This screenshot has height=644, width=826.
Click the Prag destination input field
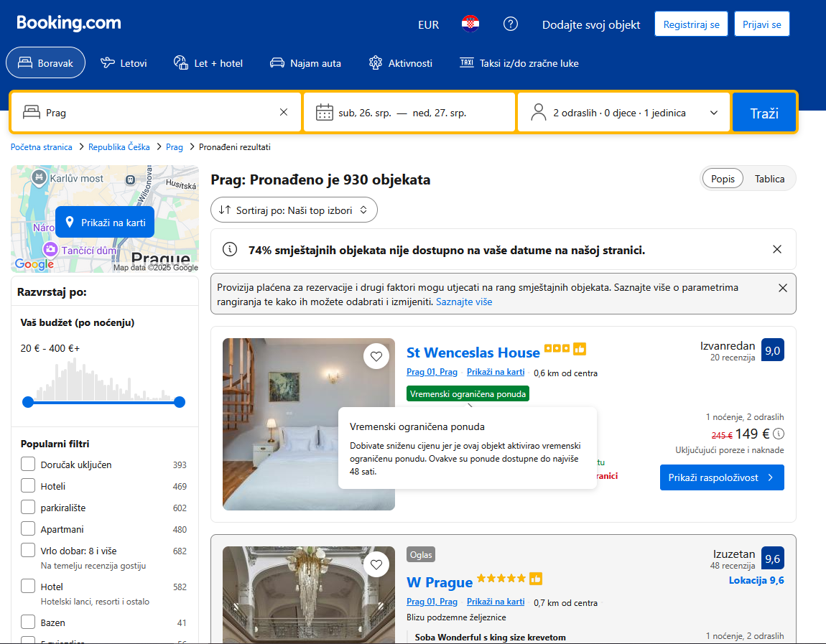pos(156,112)
